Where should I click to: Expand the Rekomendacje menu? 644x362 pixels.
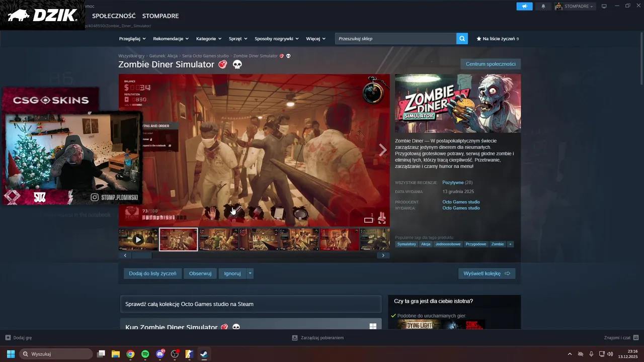coord(171,39)
